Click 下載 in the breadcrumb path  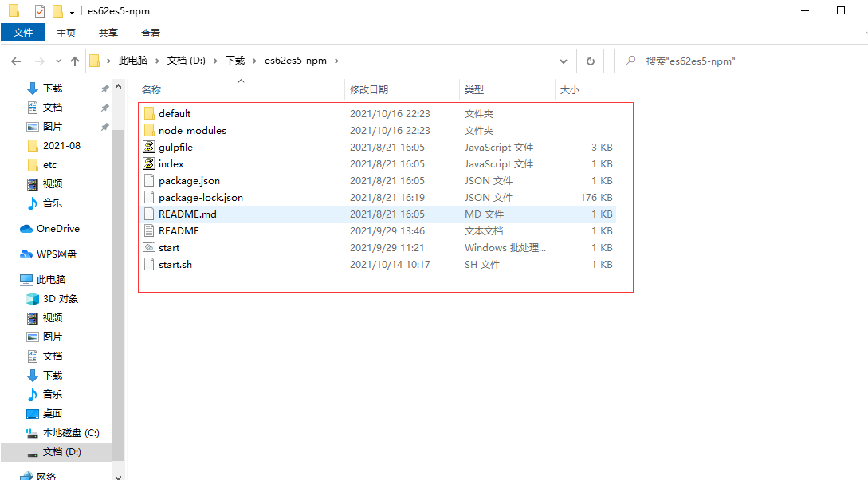coord(235,61)
